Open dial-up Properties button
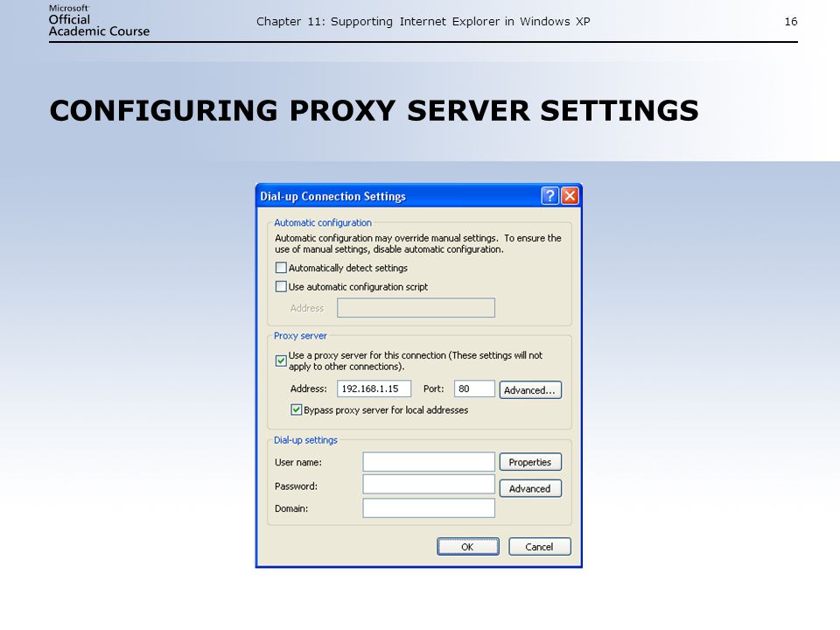Screen dimensions: 840x630 tap(530, 462)
